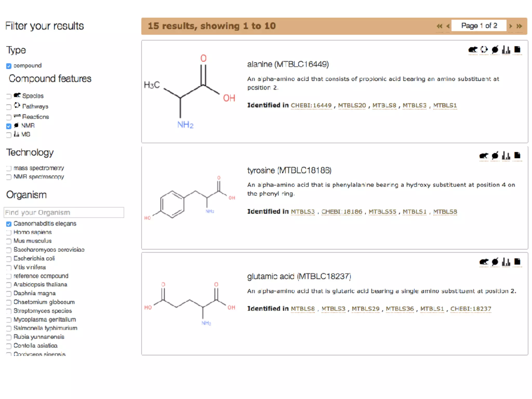Uncheck the NMR compound feature filter

(9, 126)
